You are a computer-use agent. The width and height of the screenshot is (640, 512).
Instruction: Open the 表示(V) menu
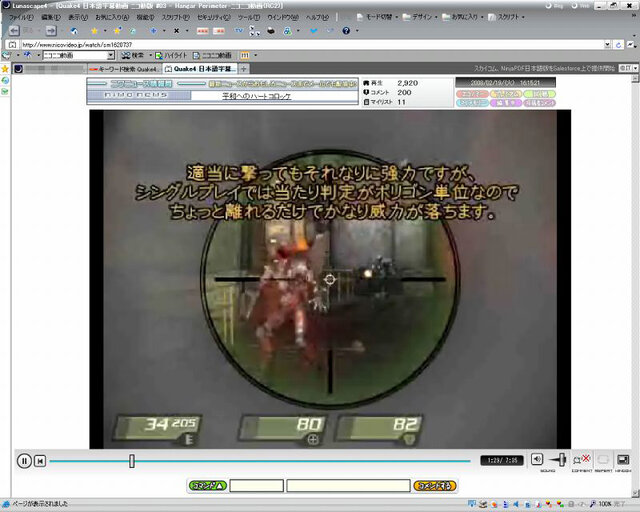78,17
